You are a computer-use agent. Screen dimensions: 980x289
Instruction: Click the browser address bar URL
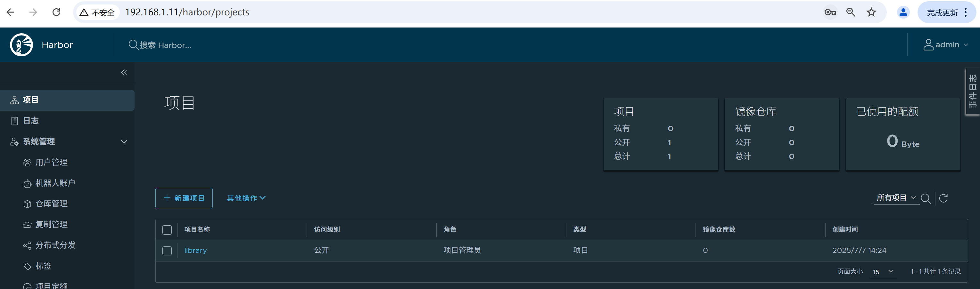[187, 12]
